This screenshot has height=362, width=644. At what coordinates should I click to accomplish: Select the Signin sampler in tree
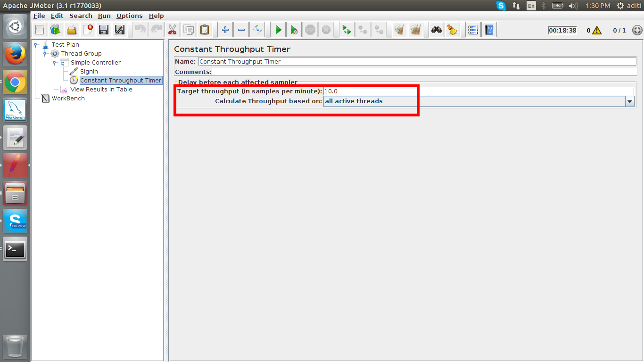pyautogui.click(x=89, y=72)
